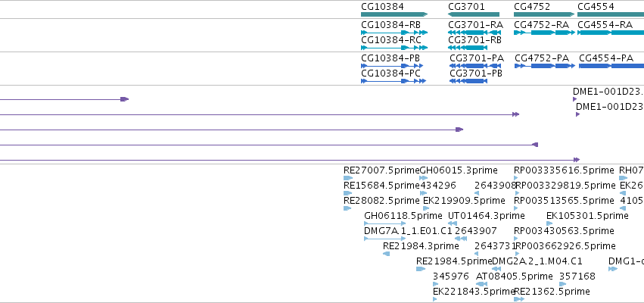This screenshot has width=644, height=303.
Task: Click the CG4554-PA protein feature
Action: pyautogui.click(x=611, y=66)
